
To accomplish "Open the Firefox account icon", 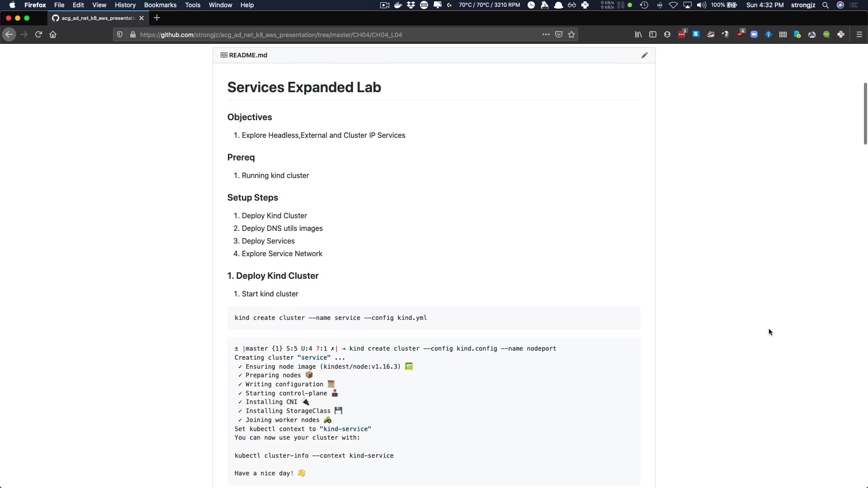I will (667, 34).
